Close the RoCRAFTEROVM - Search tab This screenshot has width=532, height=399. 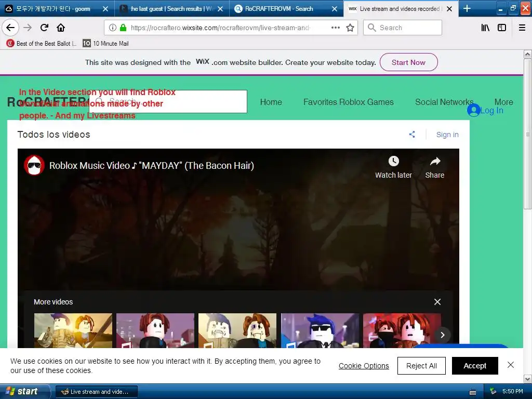pos(335,9)
